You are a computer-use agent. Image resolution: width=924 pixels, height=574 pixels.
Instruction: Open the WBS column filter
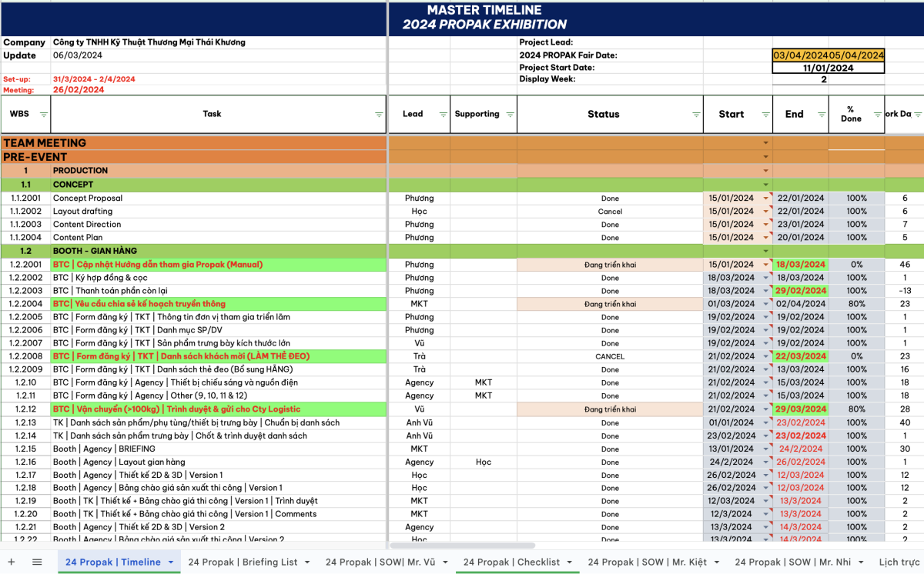click(x=44, y=114)
